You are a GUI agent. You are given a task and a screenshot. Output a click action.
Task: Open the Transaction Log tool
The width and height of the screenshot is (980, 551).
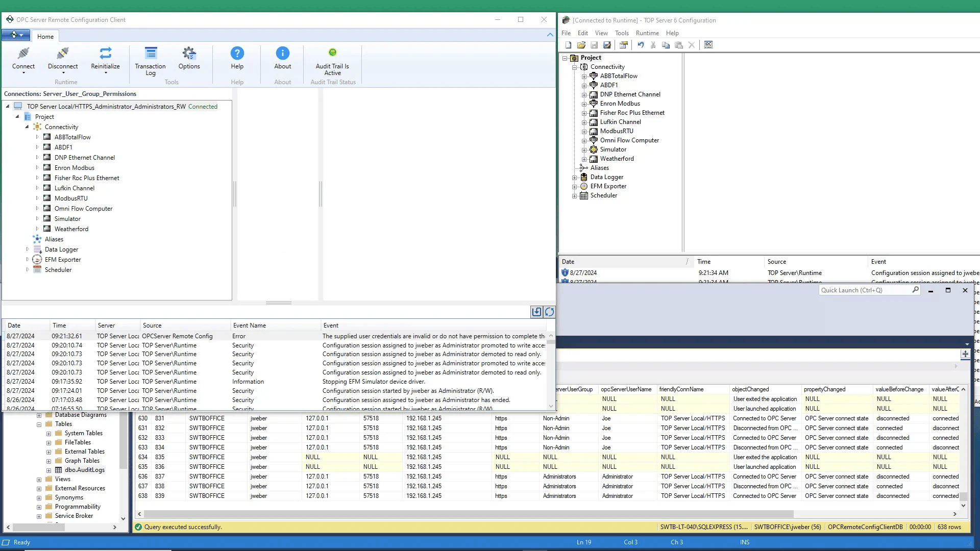(x=150, y=60)
